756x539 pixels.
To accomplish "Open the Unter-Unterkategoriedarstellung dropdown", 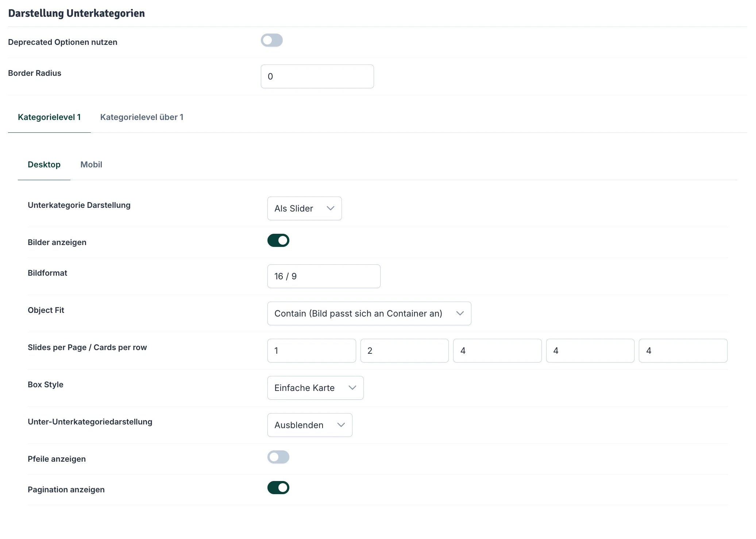I will point(309,425).
